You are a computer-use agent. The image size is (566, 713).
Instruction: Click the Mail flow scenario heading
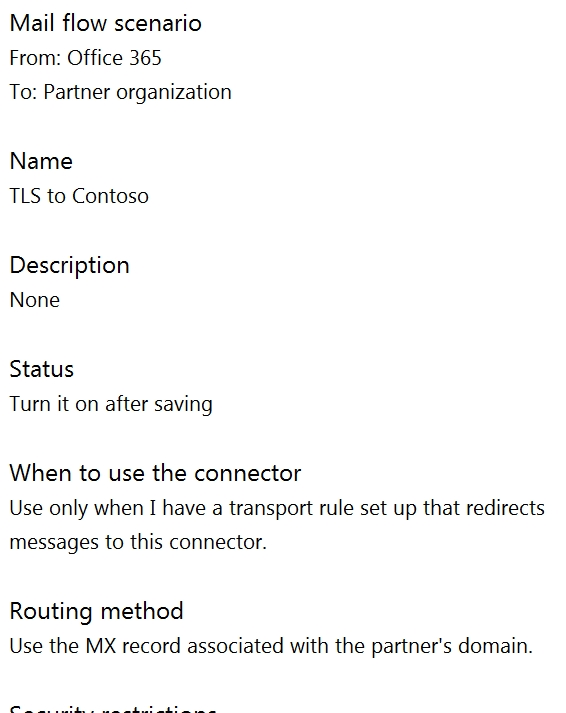coord(105,23)
